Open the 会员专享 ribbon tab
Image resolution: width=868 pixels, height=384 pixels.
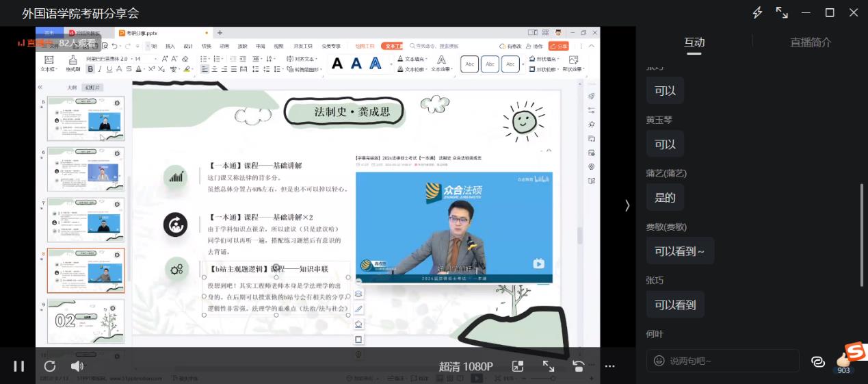coord(331,47)
